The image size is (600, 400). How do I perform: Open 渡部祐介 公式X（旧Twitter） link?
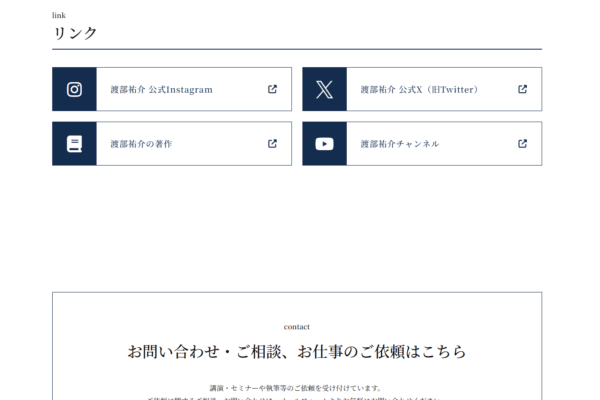pyautogui.click(x=422, y=89)
